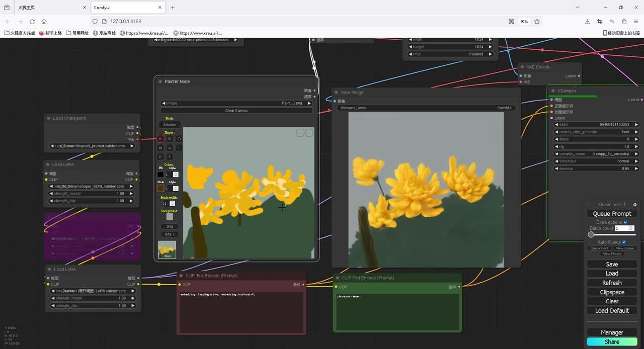This screenshot has width=644, height=349.
Task: Select the triangle shape tool
Action: coord(170,148)
